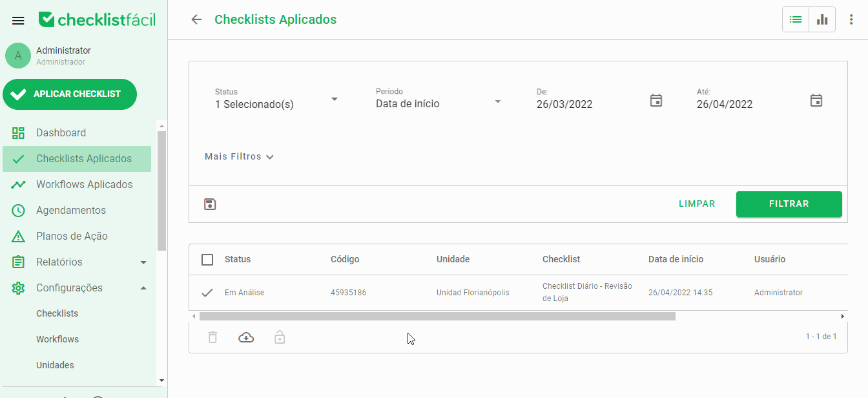Click the back arrow next to Checklists Aplicados
The image size is (868, 398).
click(x=196, y=19)
